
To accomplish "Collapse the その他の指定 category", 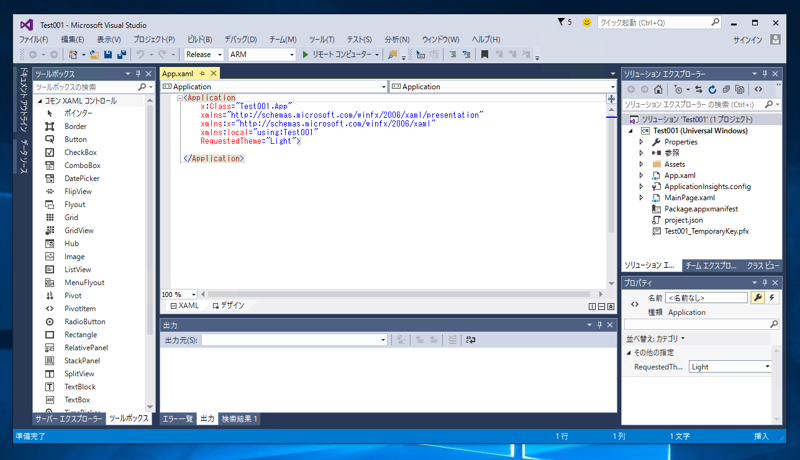I will [629, 352].
